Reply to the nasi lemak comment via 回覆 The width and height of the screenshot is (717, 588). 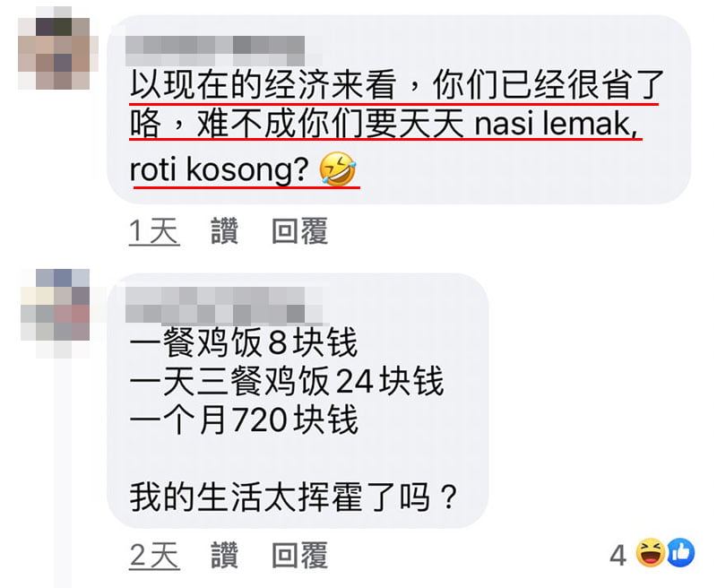[300, 231]
